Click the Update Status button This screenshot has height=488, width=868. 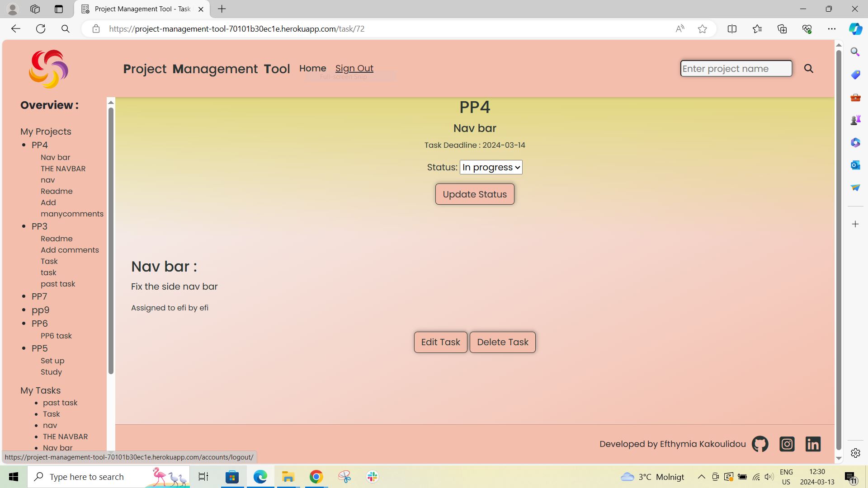(x=474, y=194)
